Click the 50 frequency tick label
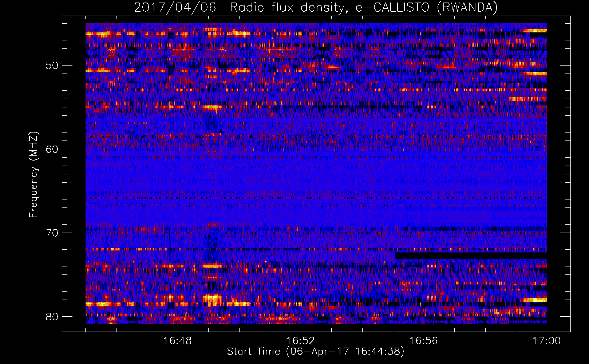The width and height of the screenshot is (589, 364). point(52,66)
